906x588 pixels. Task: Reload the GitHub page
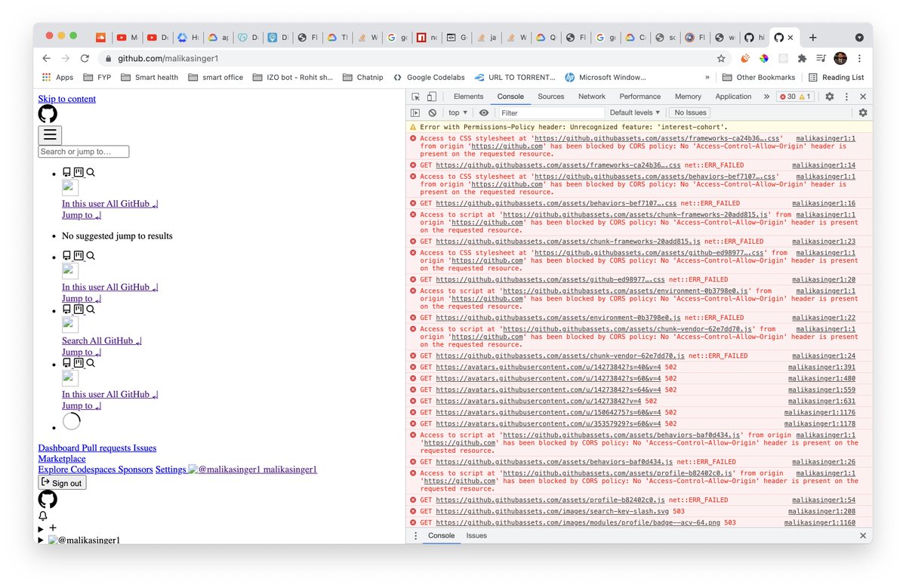(x=85, y=58)
